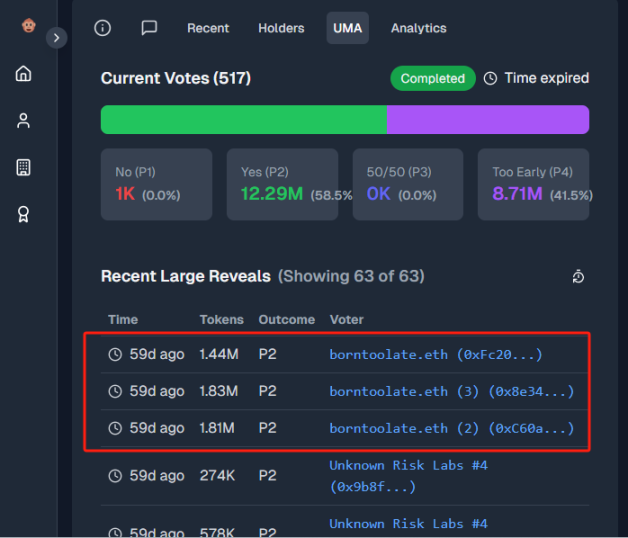628x538 pixels.
Task: Open borntoolate.eth (0xFc20...) voter link
Action: coord(436,355)
